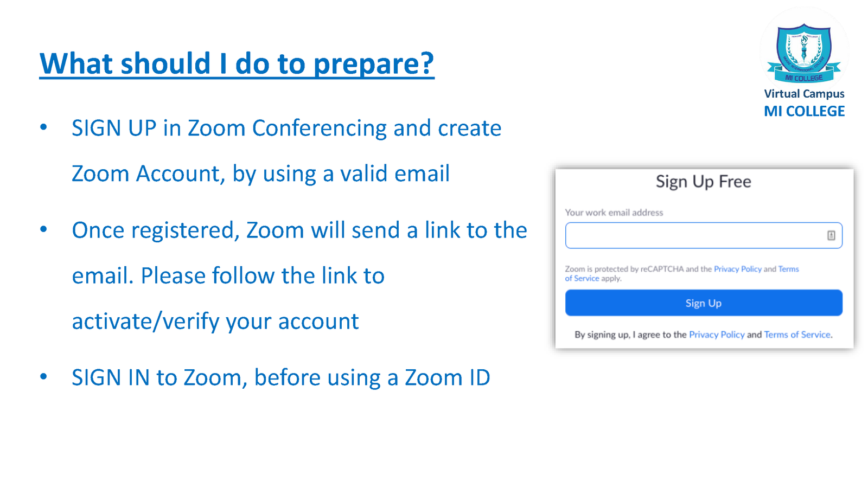Click the 'What should I do to prepare?' heading
The height and width of the screenshot is (488, 868).
coord(237,63)
